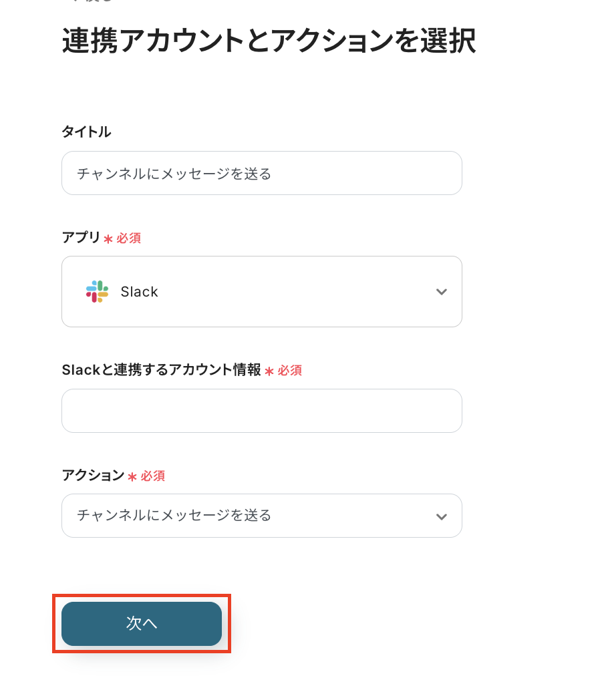Click the アクション field label
Image resolution: width=596 pixels, height=700 pixels.
93,476
